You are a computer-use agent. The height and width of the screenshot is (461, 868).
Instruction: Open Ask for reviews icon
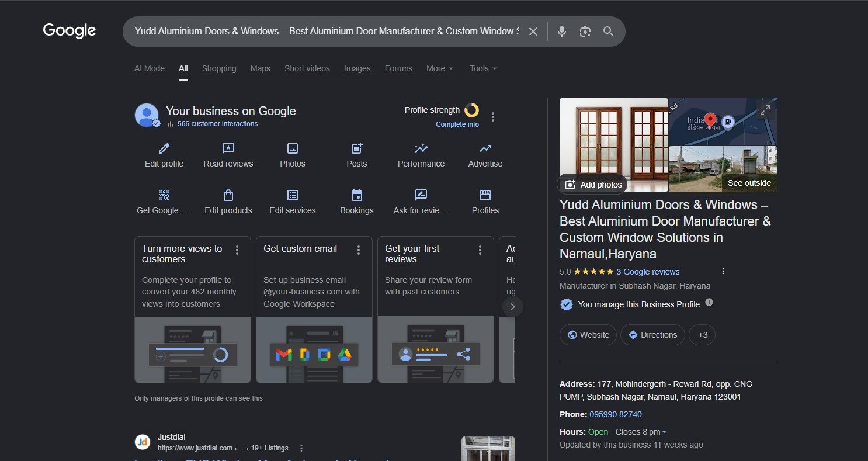pyautogui.click(x=421, y=195)
